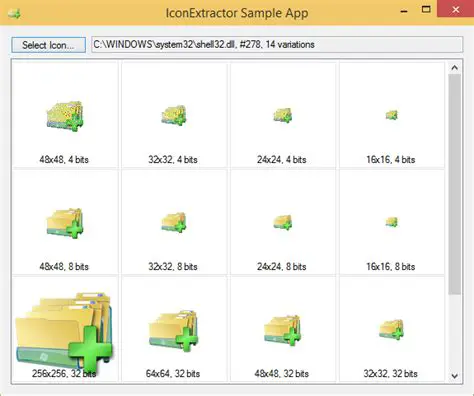This screenshot has width=474, height=396.
Task: Select the 48x48, 4 bits folder icon
Action: pyautogui.click(x=65, y=116)
